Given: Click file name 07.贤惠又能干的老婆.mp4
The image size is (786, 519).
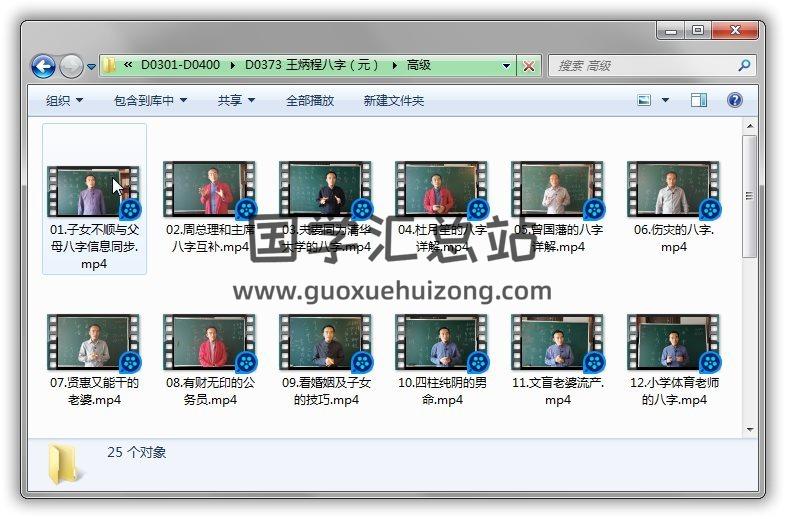Looking at the screenshot, I should coord(94,391).
